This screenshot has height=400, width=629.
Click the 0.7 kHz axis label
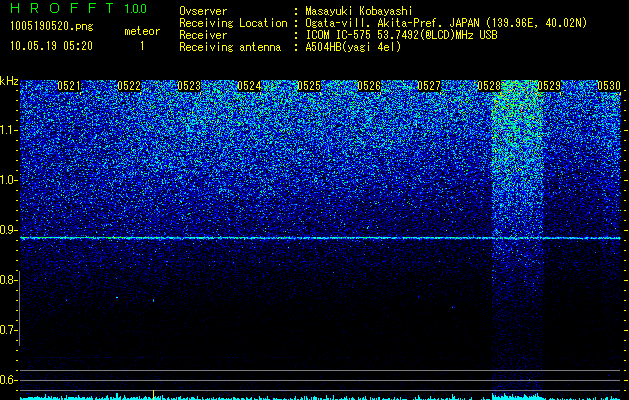pos(8,330)
